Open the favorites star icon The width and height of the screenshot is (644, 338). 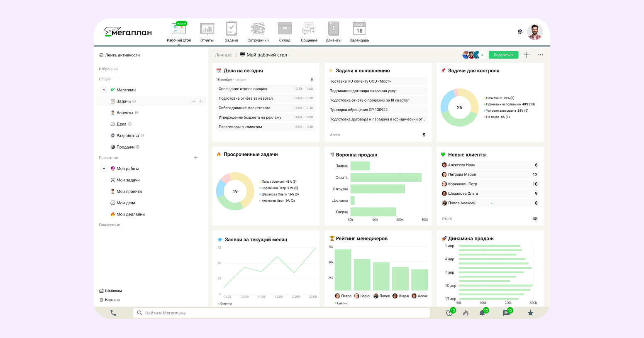(530, 313)
